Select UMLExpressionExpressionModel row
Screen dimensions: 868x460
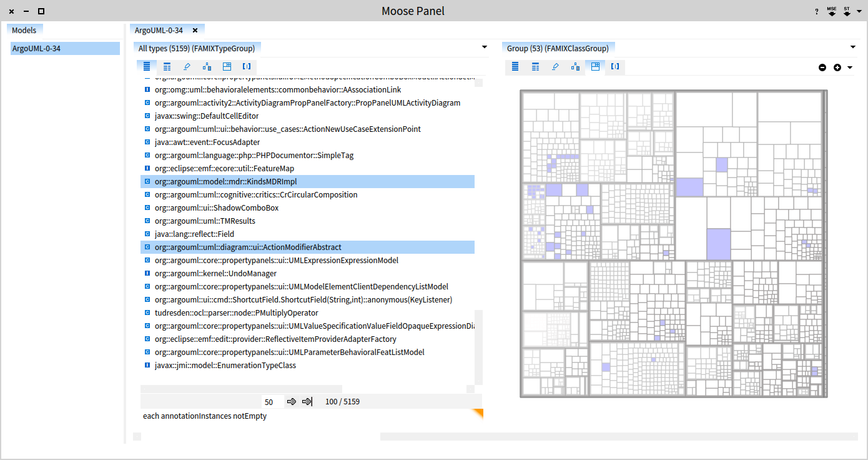(307, 260)
